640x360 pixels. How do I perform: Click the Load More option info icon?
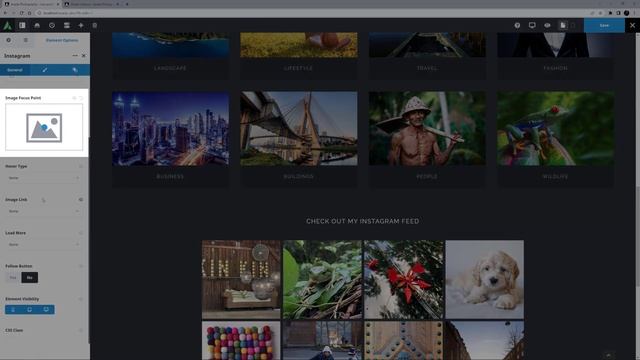tap(81, 233)
